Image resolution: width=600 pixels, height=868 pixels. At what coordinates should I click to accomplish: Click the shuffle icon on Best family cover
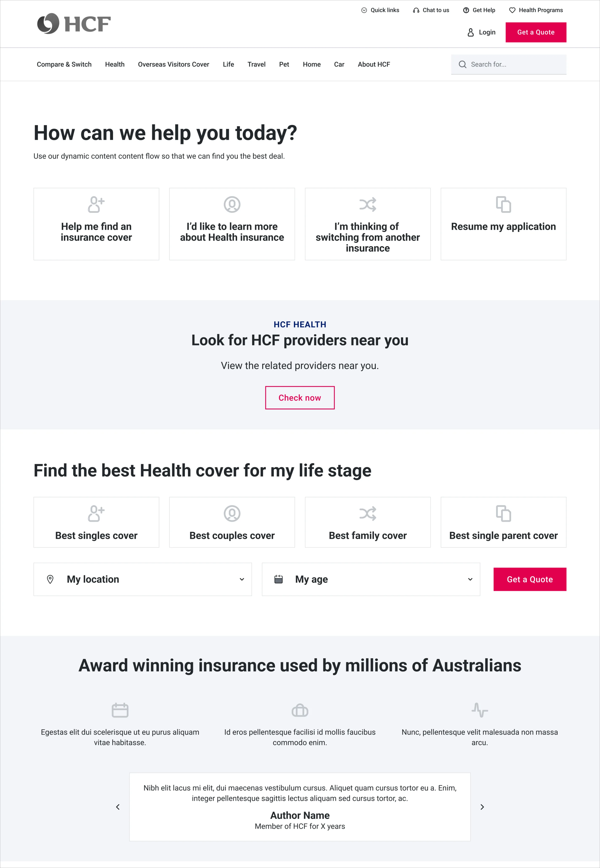click(x=368, y=513)
